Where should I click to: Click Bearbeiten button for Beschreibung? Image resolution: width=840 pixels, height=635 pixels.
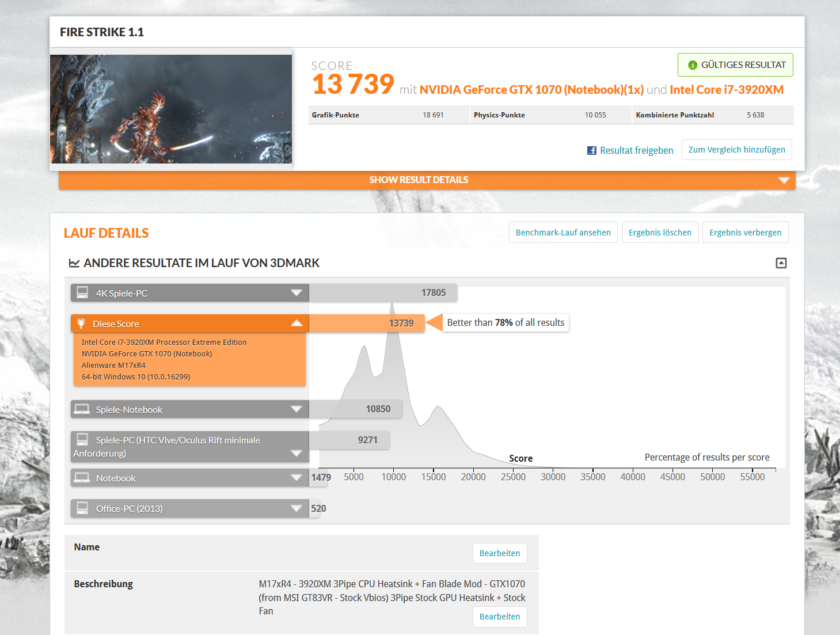[x=500, y=617]
